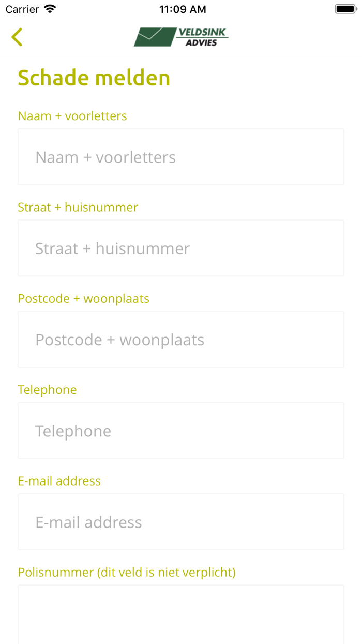Select the E-mail address label
This screenshot has height=644, width=362.
point(59,481)
